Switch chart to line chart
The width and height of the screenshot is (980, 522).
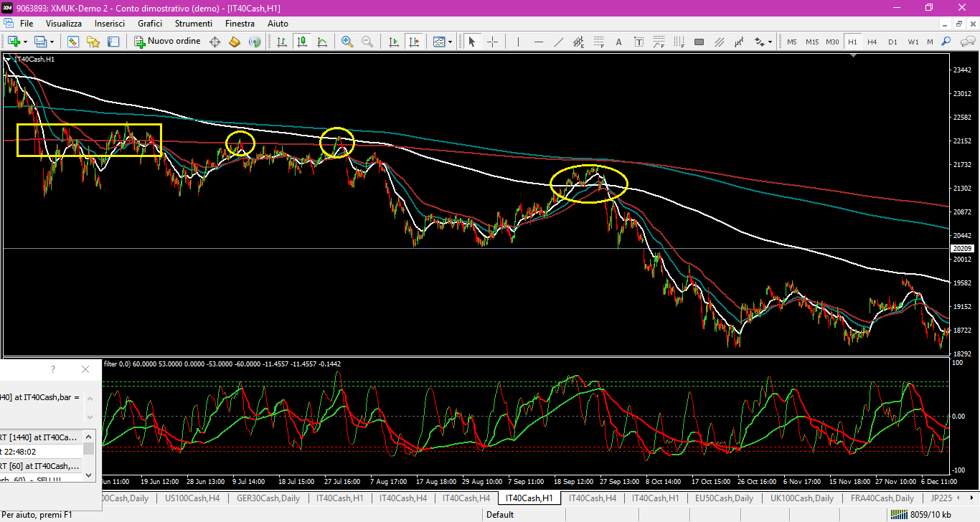[322, 42]
